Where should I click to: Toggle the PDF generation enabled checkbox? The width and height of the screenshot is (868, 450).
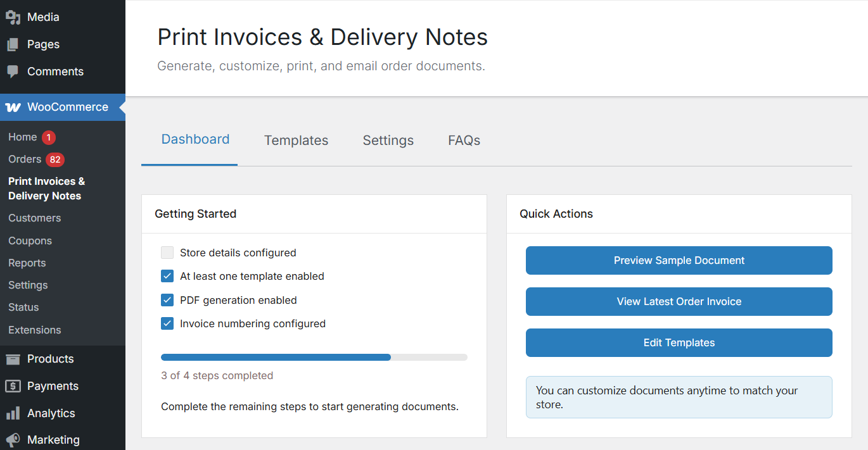pyautogui.click(x=167, y=300)
